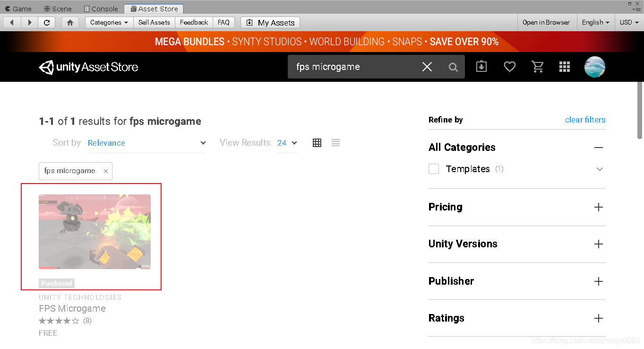The height and width of the screenshot is (349, 644).
Task: Click the FPS Microgame title link
Action: coord(72,308)
